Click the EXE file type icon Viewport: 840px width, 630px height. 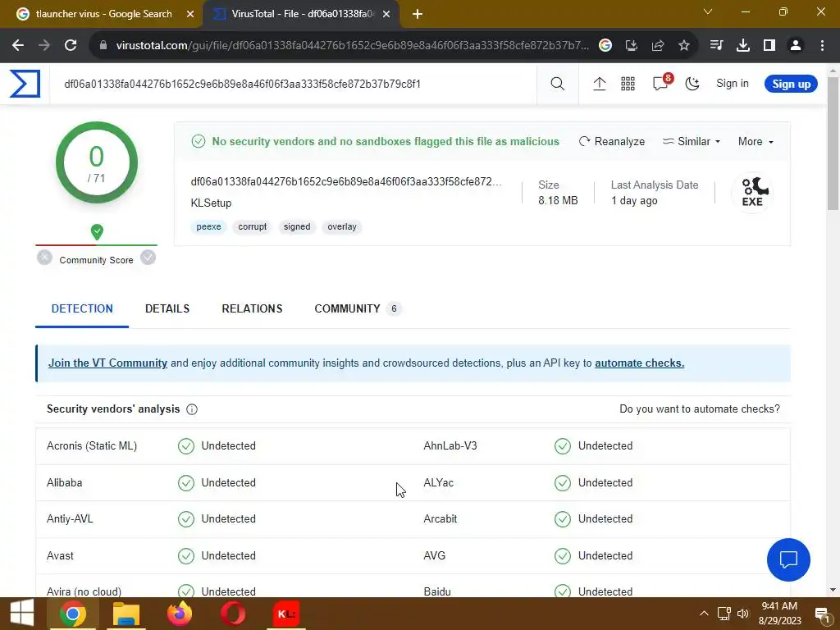[x=753, y=192]
